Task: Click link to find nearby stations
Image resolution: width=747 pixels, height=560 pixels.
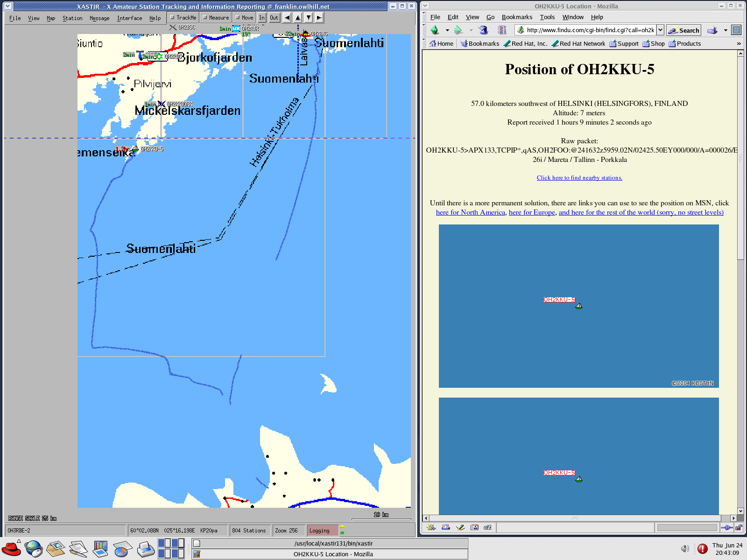Action: point(579,178)
